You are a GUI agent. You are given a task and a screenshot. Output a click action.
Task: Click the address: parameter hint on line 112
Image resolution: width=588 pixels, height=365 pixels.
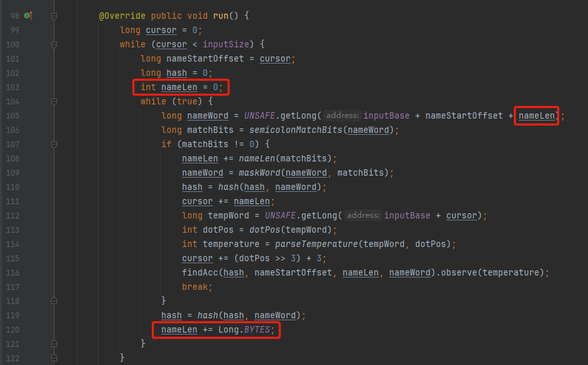tap(363, 215)
